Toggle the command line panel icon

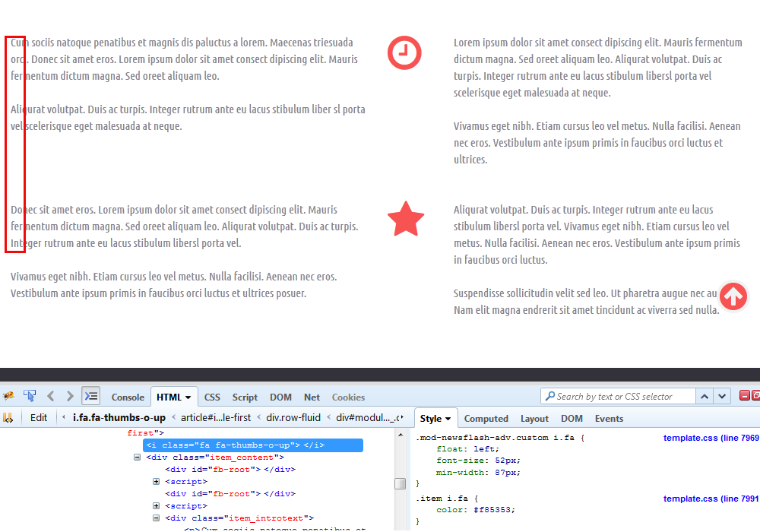90,396
